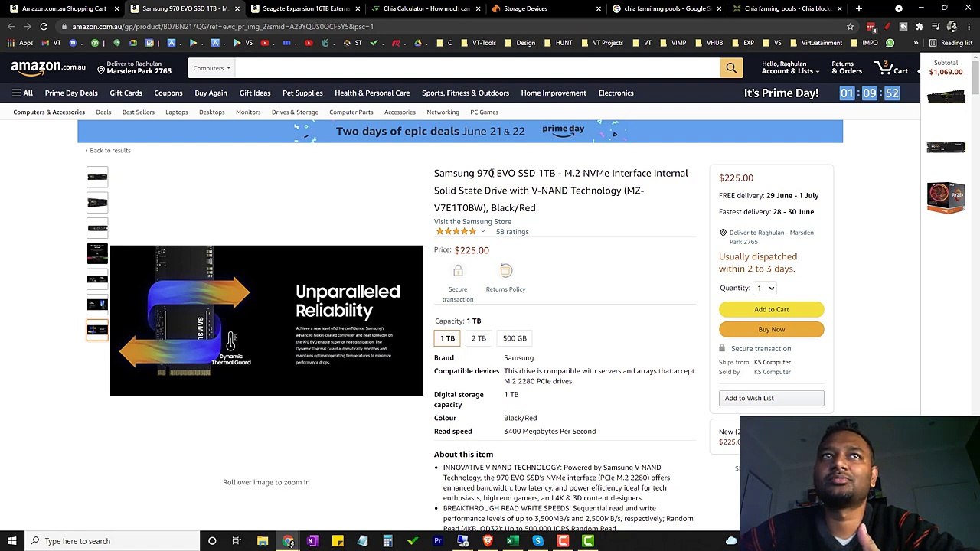Image resolution: width=980 pixels, height=551 pixels.
Task: Open the VT Projects bookmark folder
Action: click(602, 43)
